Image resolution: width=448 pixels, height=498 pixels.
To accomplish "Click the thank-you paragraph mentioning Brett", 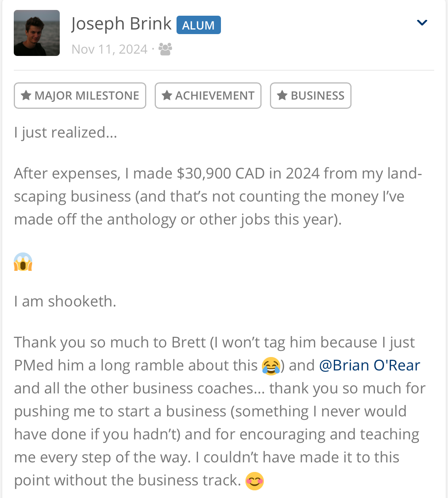I will tap(220, 411).
